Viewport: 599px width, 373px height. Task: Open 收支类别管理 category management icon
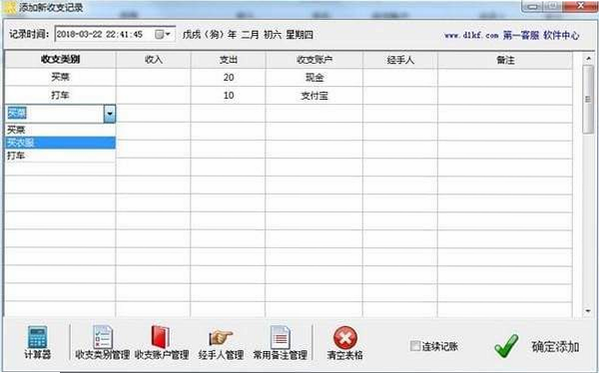(102, 337)
